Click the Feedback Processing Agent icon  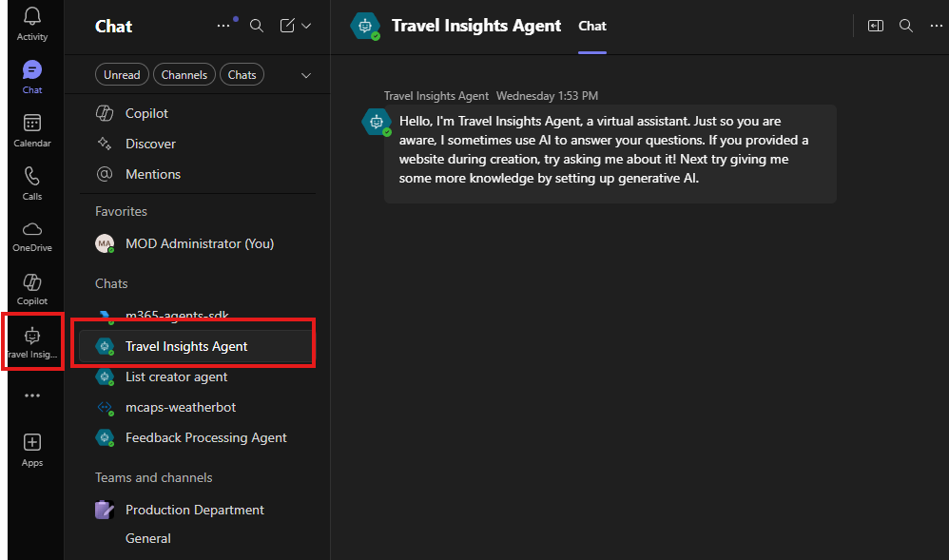pyautogui.click(x=105, y=437)
